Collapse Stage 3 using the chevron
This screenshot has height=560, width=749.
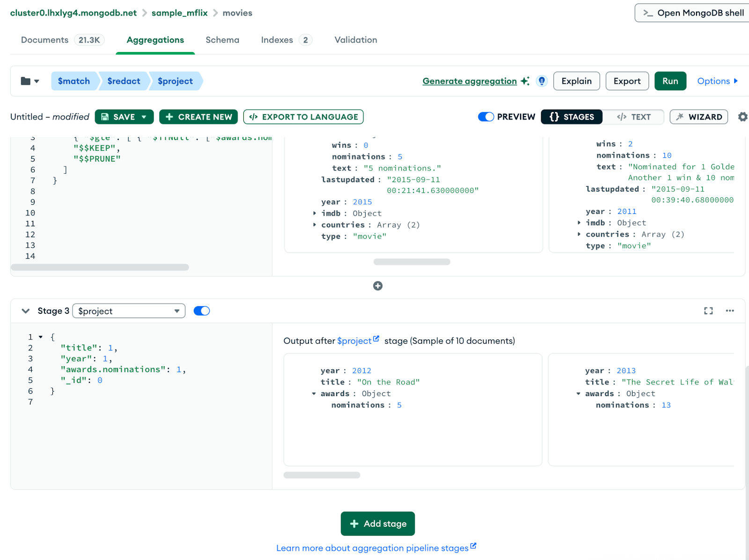click(x=26, y=311)
